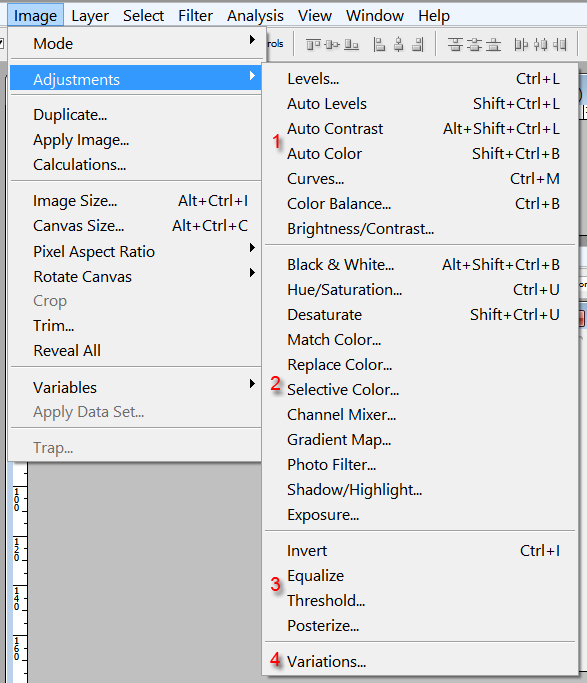Image resolution: width=587 pixels, height=683 pixels.
Task: Open the Variables submenu
Action: click(x=135, y=387)
